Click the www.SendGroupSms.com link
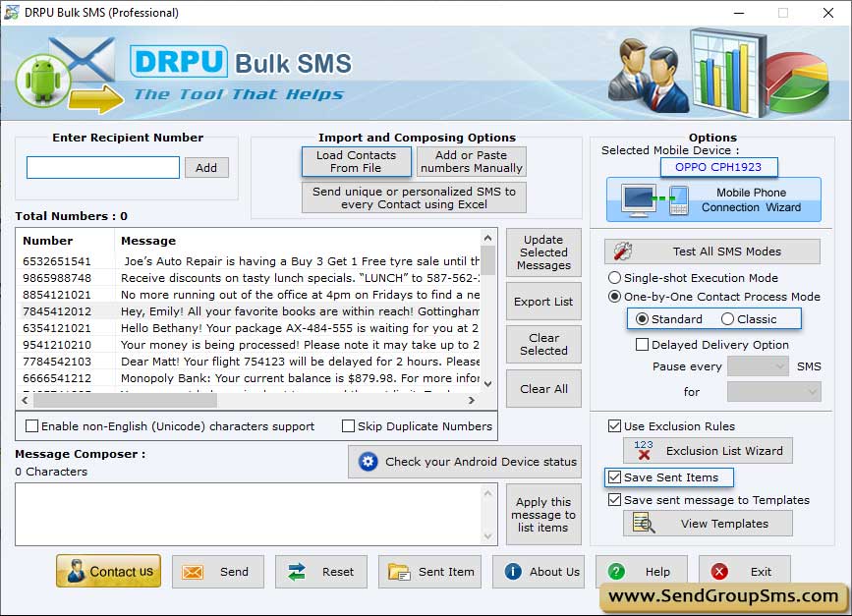 click(x=723, y=596)
